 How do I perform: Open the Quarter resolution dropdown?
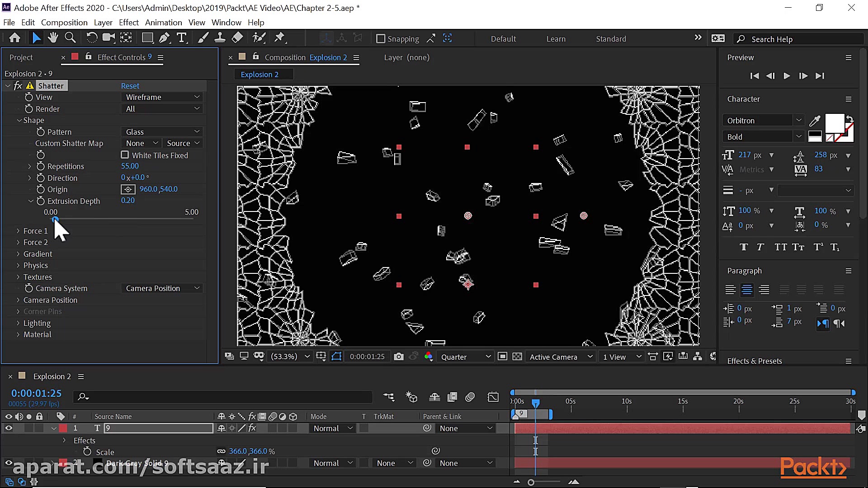click(466, 357)
